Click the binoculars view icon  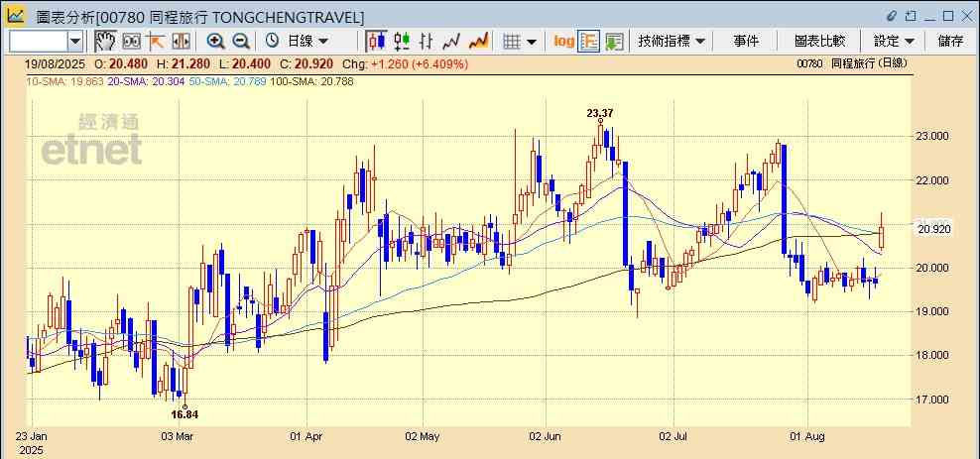[x=131, y=42]
